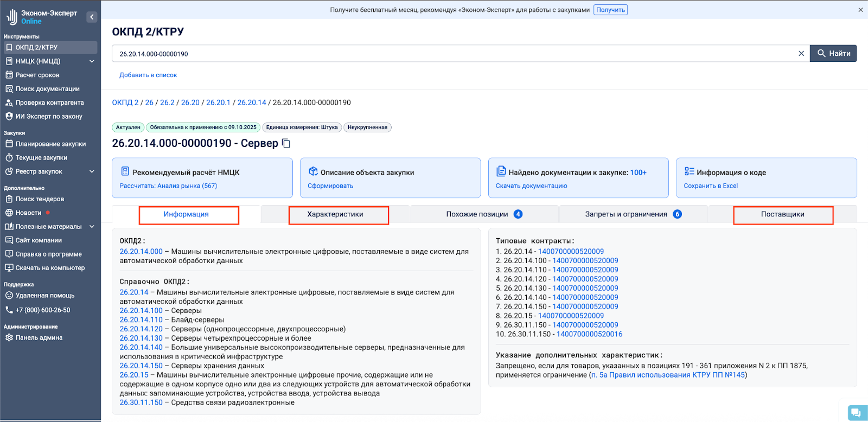Click Скачать документацию link

(x=532, y=186)
